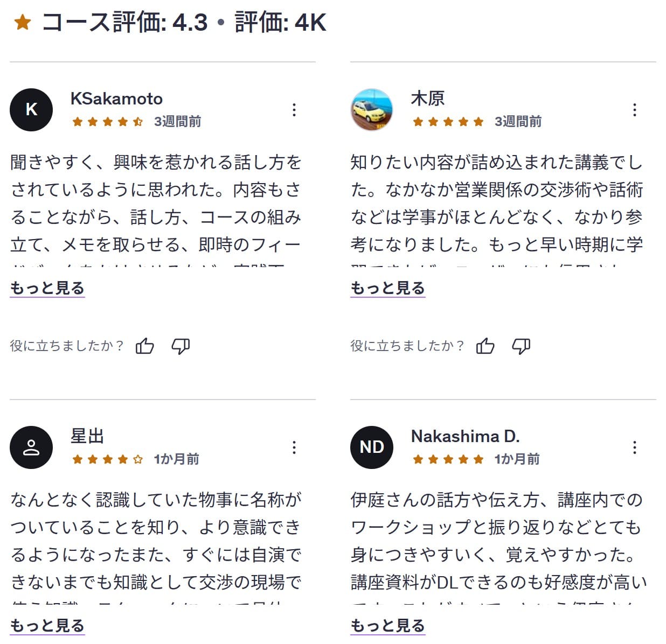Click the thumbs down icon under KSakamoto's review

point(181,346)
